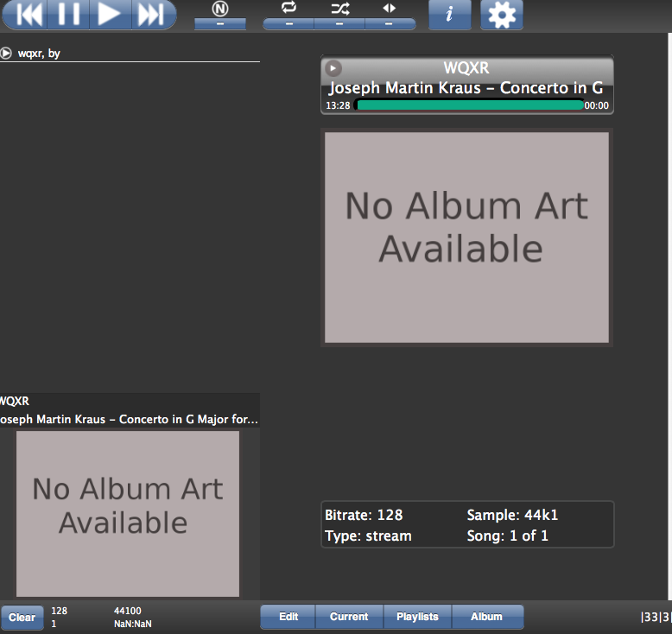
Task: Open the Playlists tab
Action: 417,617
